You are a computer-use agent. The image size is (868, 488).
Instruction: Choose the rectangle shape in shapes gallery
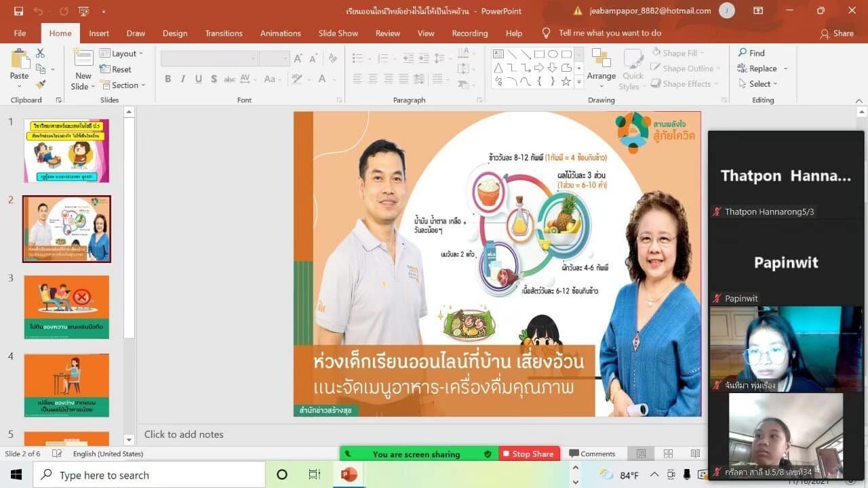coord(539,54)
